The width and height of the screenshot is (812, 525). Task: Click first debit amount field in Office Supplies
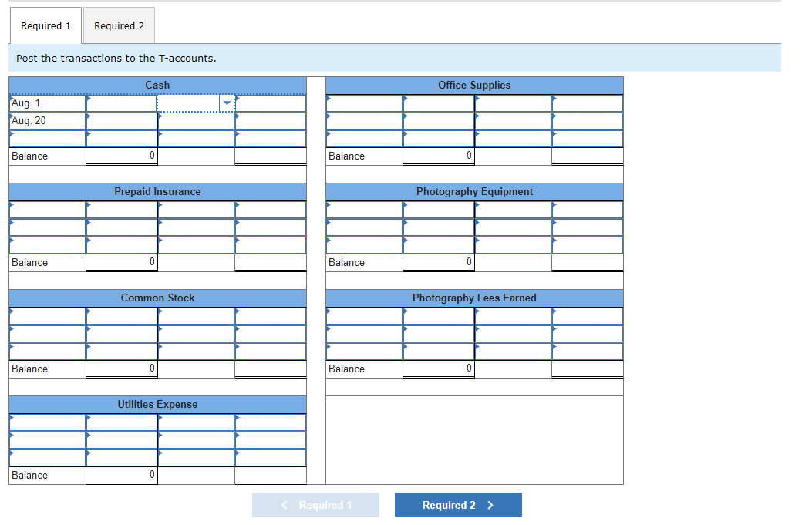click(439, 103)
